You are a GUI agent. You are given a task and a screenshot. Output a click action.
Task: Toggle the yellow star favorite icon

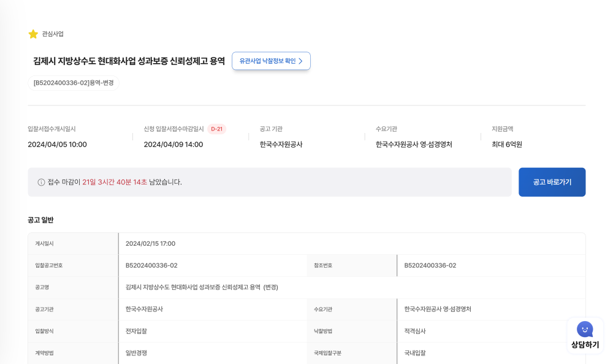point(33,34)
